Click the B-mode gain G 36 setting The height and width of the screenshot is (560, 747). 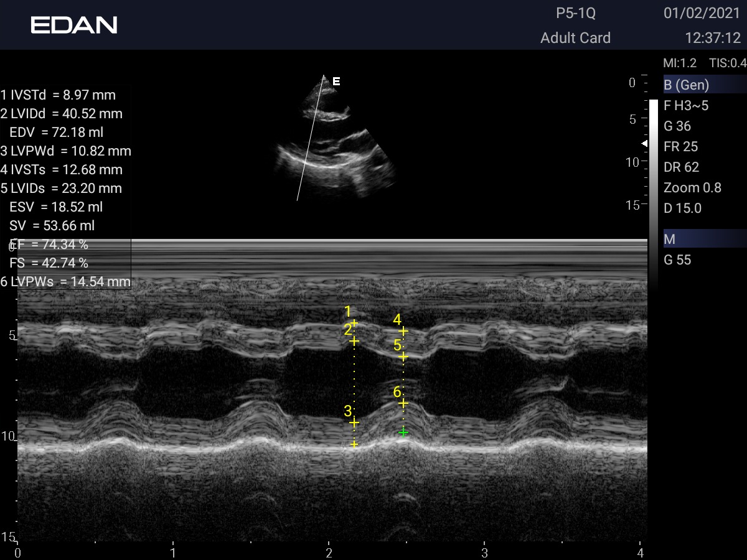pyautogui.click(x=677, y=126)
